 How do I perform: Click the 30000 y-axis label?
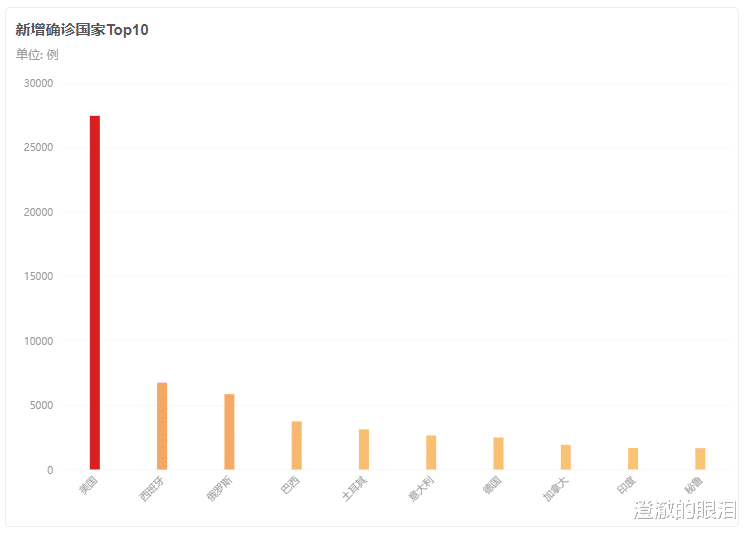[38, 83]
